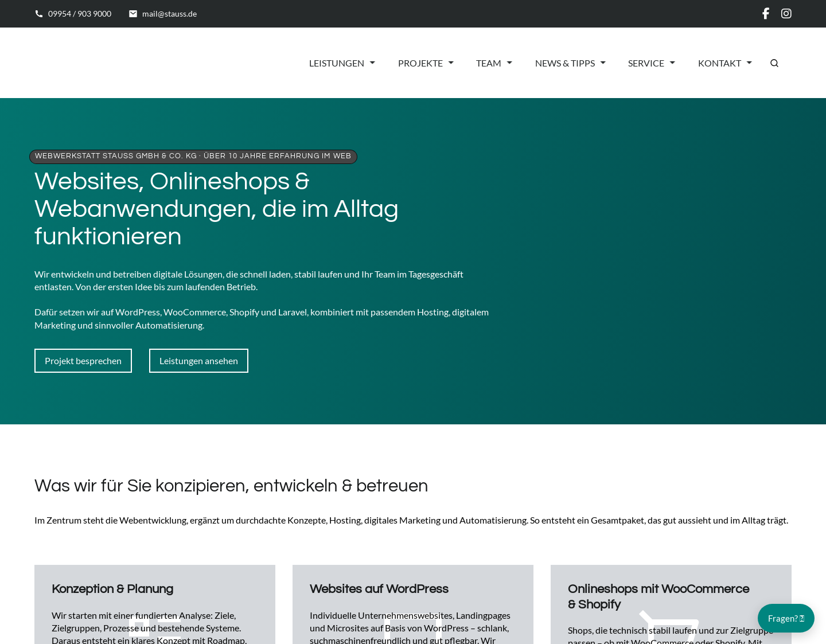Expand the Team dropdown caret
826x644 pixels.
coord(509,63)
